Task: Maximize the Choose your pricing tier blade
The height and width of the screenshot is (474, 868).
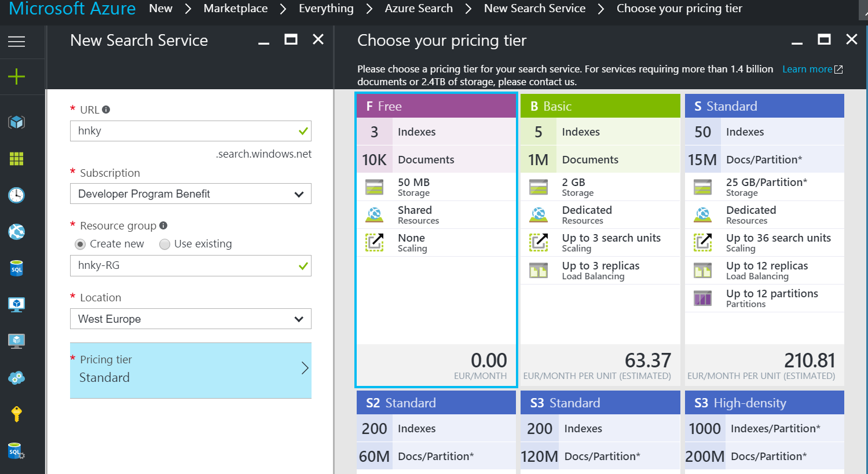Action: (x=824, y=39)
